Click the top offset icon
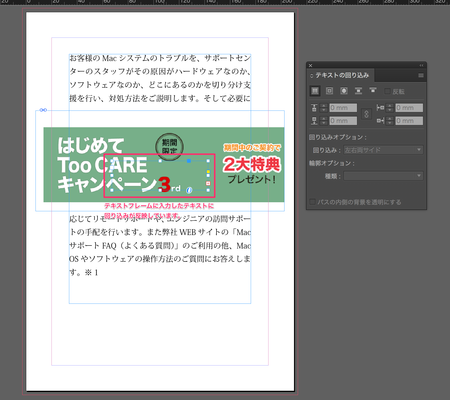Viewport: 450px width, 400px height. coord(314,108)
